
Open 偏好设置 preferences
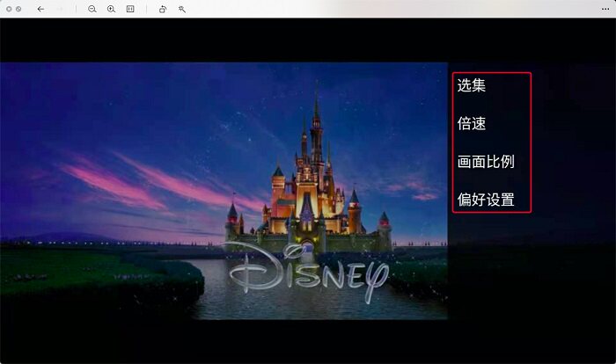coord(486,200)
